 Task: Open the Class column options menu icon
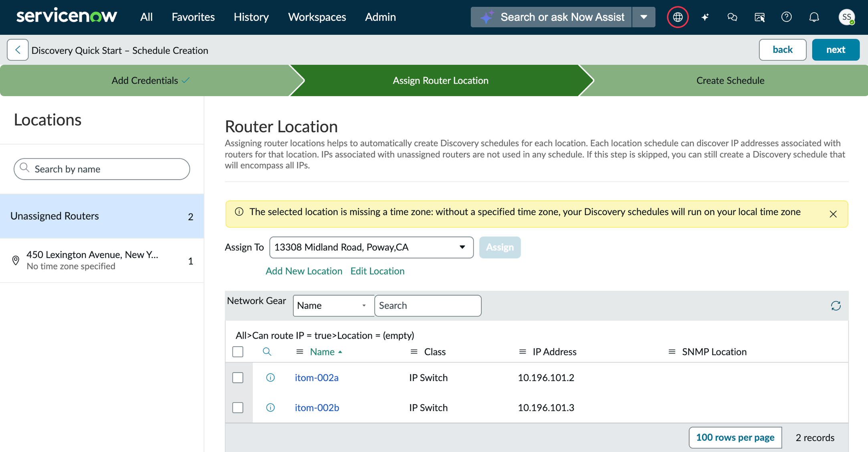(x=414, y=352)
